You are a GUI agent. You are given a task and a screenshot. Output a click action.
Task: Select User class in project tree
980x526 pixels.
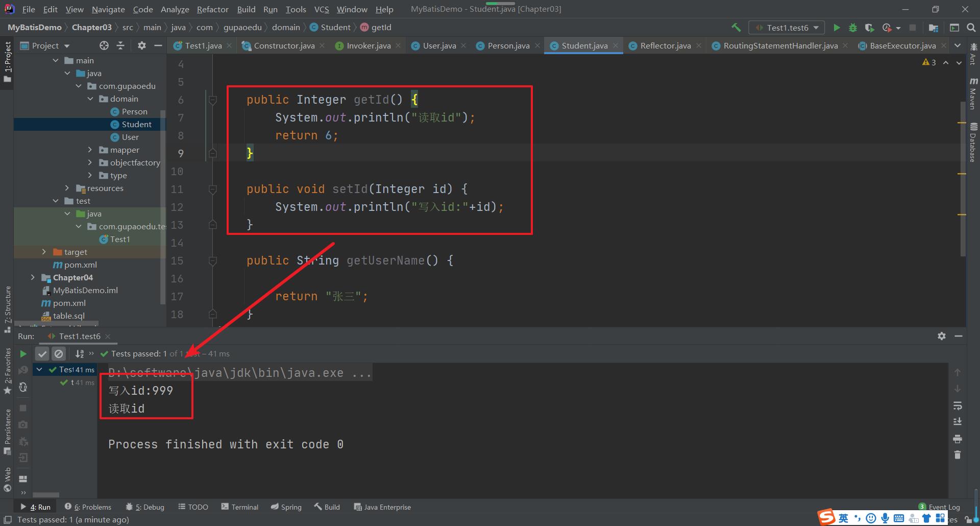pyautogui.click(x=130, y=137)
